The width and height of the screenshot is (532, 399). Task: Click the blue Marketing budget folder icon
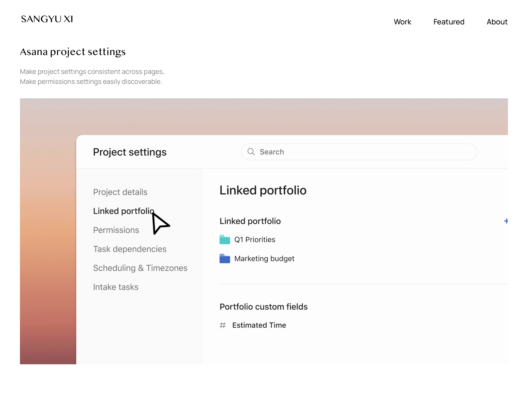pyautogui.click(x=225, y=259)
